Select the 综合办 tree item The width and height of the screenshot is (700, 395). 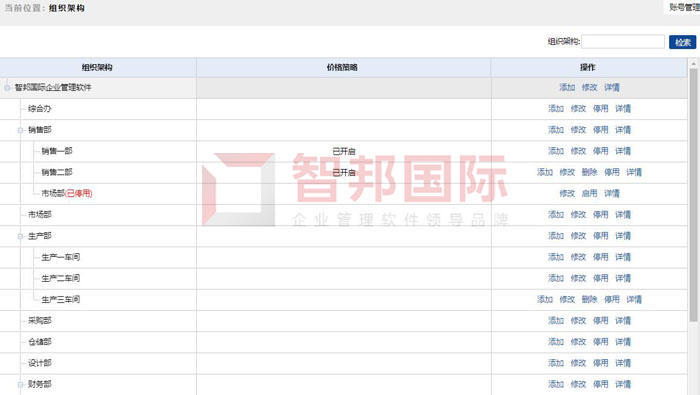pos(39,108)
